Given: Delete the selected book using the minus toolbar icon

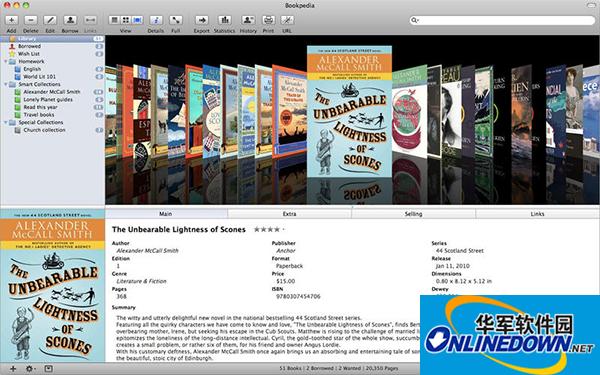Looking at the screenshot, I should (x=31, y=20).
